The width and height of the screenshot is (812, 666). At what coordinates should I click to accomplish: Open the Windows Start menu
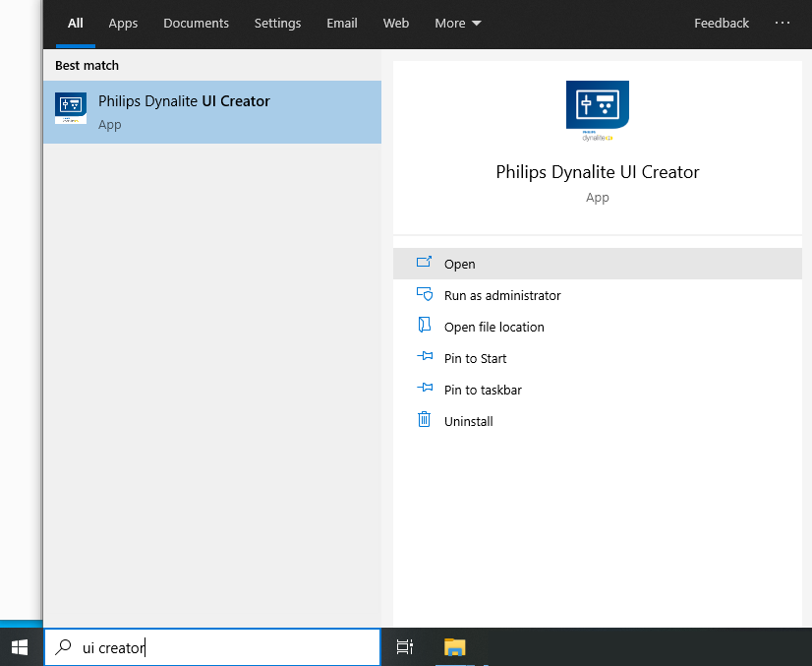pyautogui.click(x=20, y=646)
